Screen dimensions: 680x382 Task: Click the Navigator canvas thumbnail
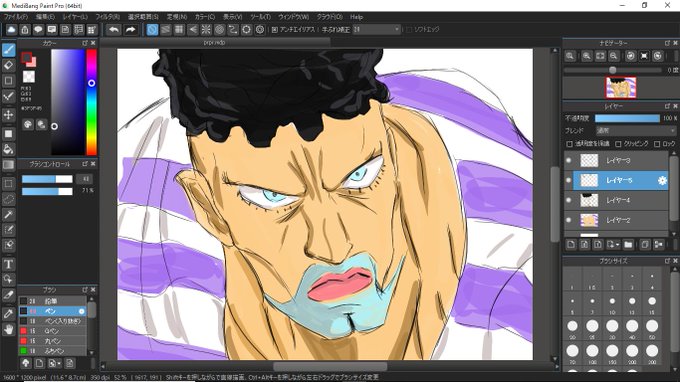click(x=621, y=88)
